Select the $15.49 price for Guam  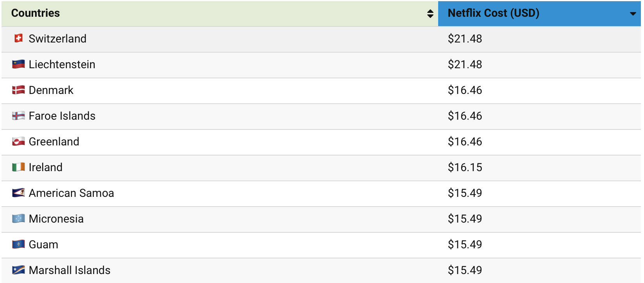pos(465,244)
